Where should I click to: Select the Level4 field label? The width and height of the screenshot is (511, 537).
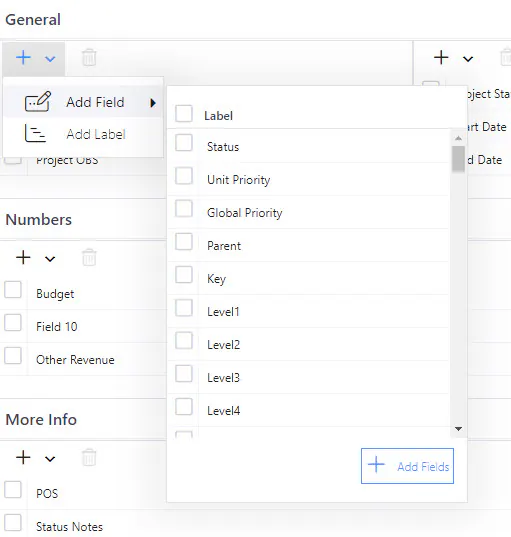coord(223,411)
